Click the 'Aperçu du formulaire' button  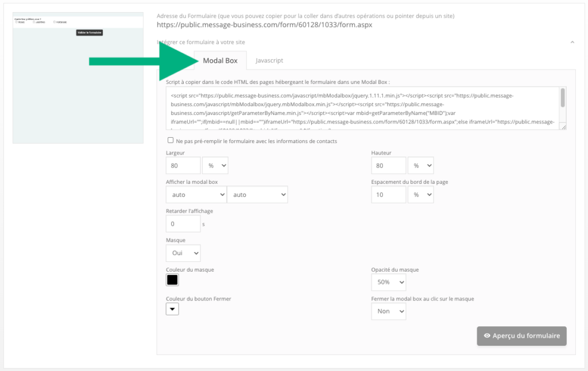tap(521, 336)
